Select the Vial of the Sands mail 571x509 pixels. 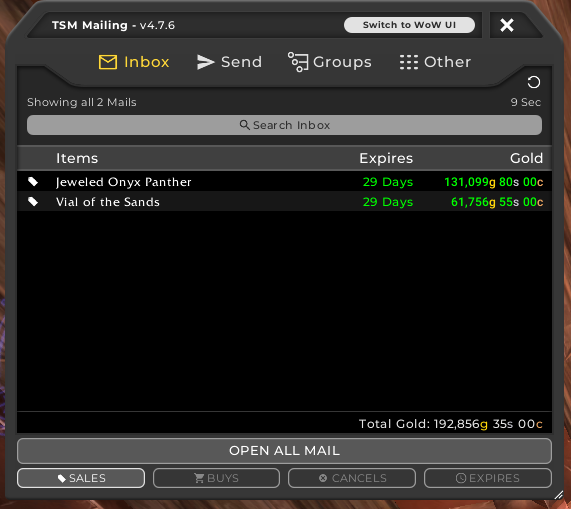tap(284, 202)
